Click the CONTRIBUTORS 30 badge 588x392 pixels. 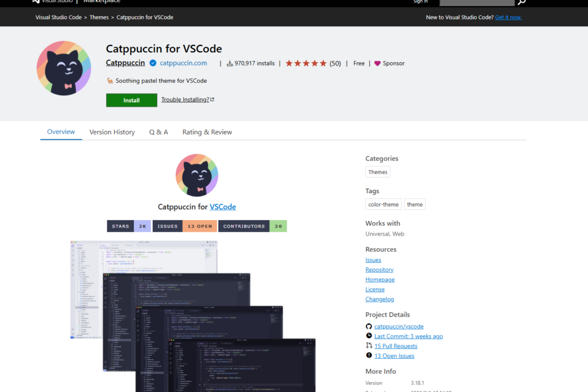(x=252, y=226)
